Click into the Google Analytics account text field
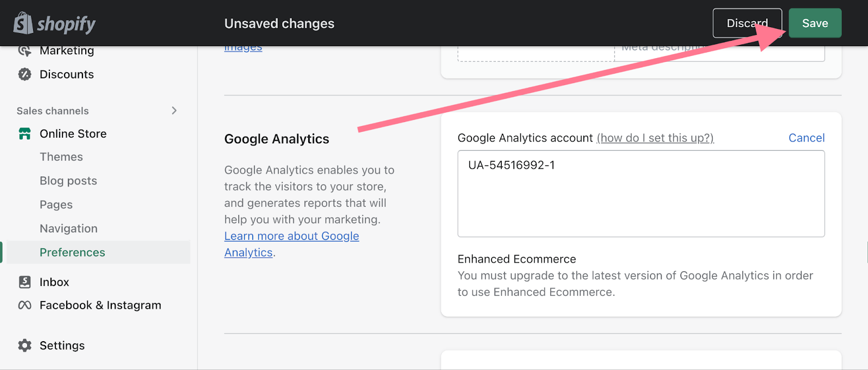 click(x=641, y=194)
